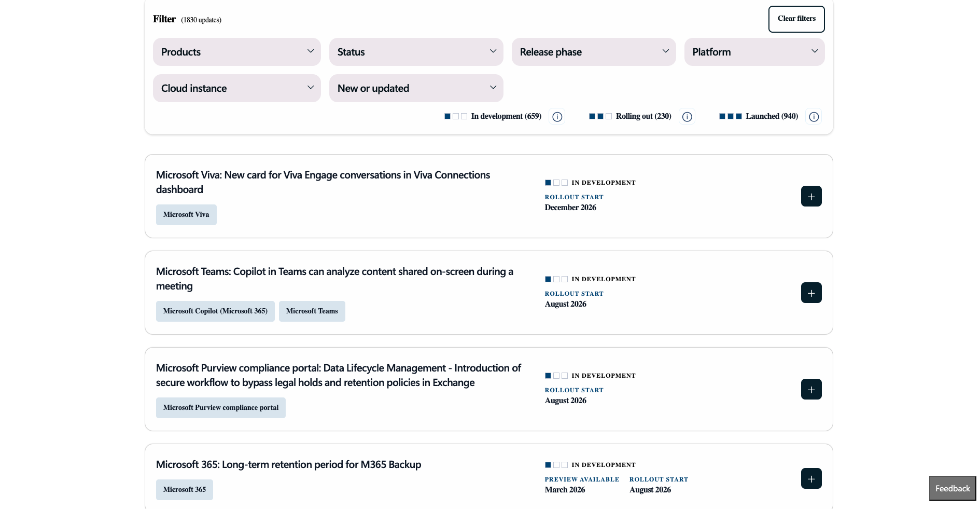Open the Copilot in Teams analyze content title
Image resolution: width=980 pixels, height=509 pixels.
point(334,279)
